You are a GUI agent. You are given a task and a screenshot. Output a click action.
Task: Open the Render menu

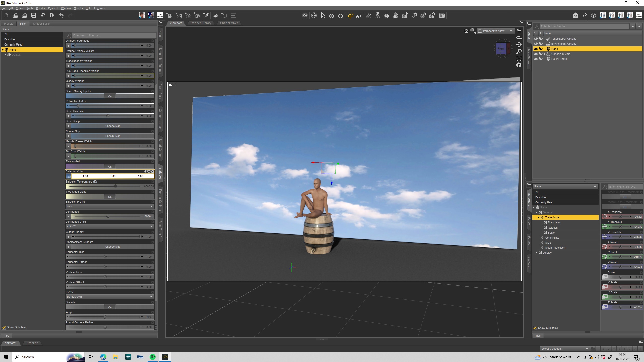pyautogui.click(x=40, y=8)
